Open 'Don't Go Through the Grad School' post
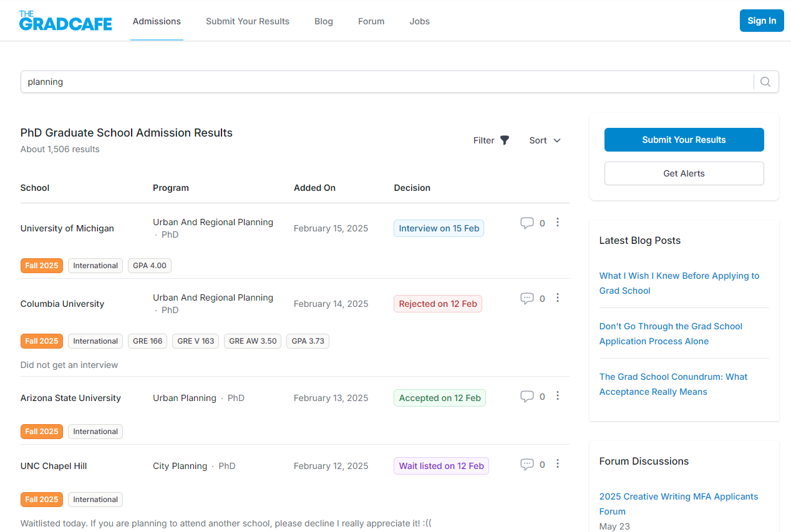This screenshot has width=791, height=532. (x=671, y=334)
